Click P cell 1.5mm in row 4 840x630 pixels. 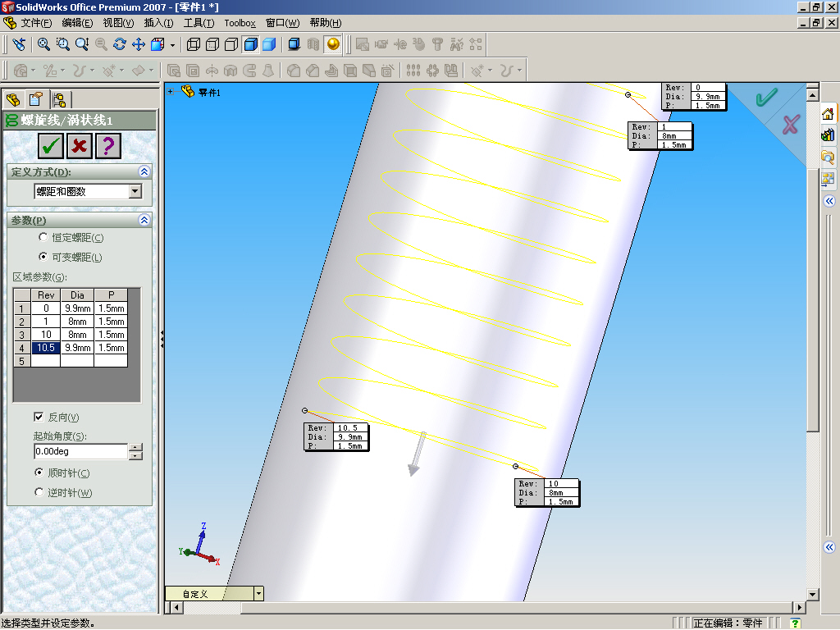[x=111, y=348]
